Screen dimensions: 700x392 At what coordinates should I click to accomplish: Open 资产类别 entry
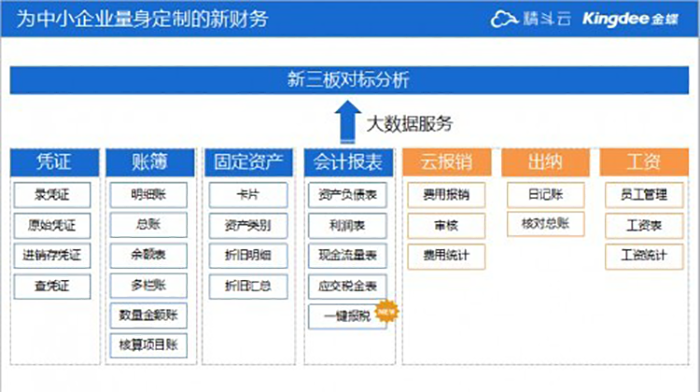click(x=248, y=225)
